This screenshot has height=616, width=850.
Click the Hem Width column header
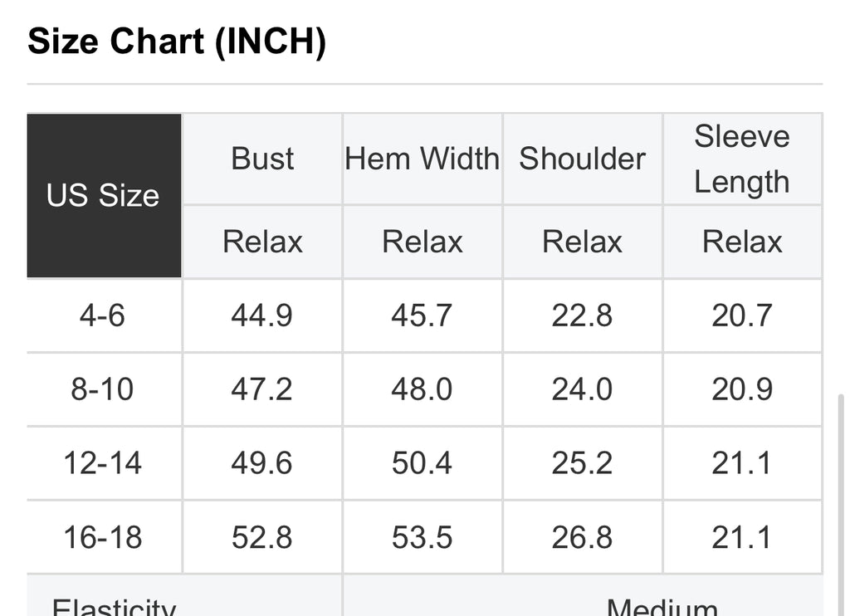click(423, 159)
